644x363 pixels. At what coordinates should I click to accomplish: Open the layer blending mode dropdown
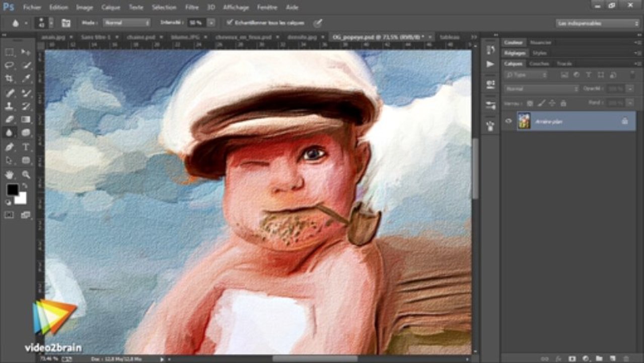pyautogui.click(x=542, y=89)
